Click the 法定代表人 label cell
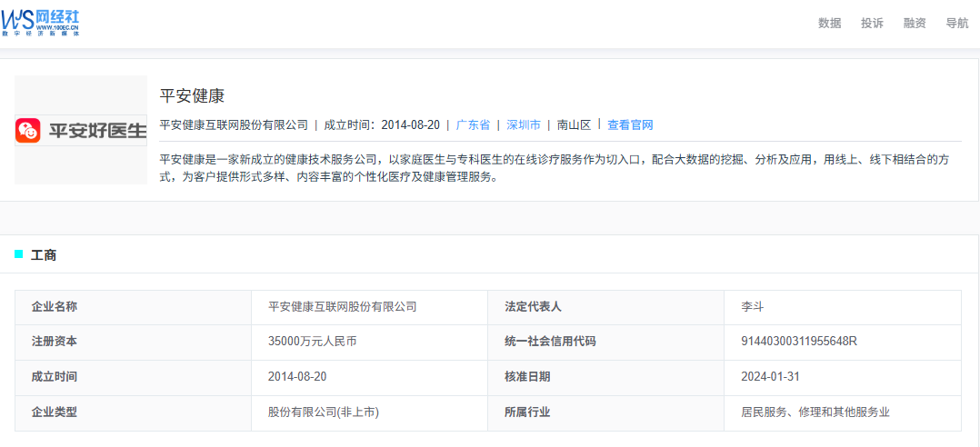Image resolution: width=980 pixels, height=447 pixels. [x=605, y=307]
